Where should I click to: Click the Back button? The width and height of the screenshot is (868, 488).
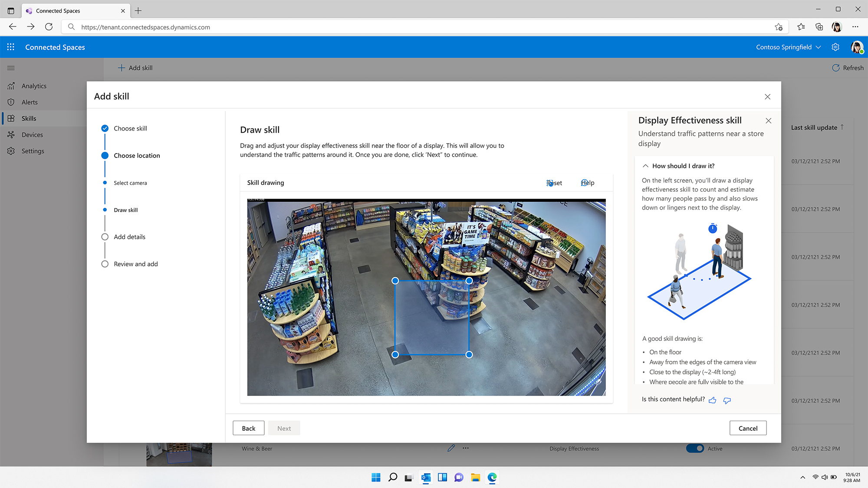tap(248, 428)
